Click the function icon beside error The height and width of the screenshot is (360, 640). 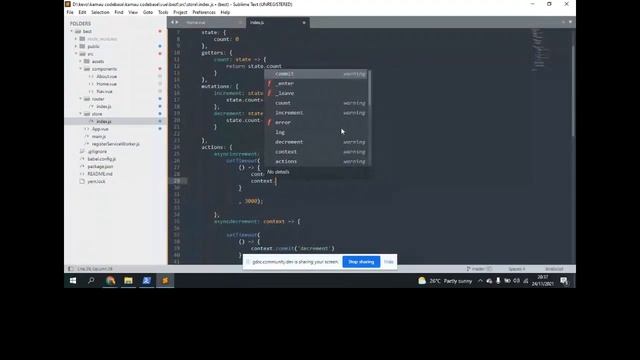[269, 122]
